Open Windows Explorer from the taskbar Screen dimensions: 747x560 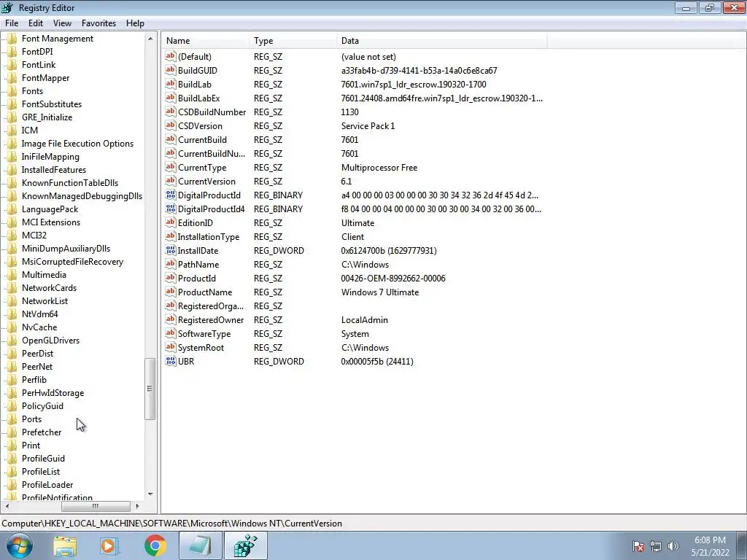(x=65, y=545)
